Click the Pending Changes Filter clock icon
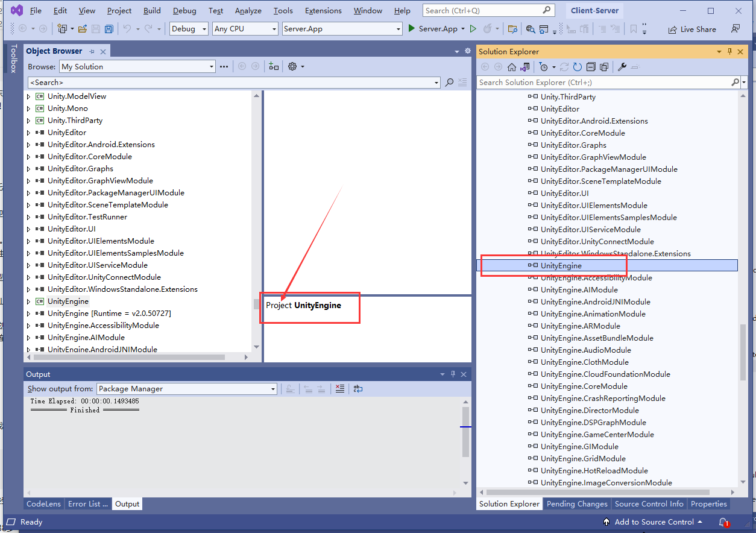Image resolution: width=756 pixels, height=533 pixels. click(x=543, y=67)
